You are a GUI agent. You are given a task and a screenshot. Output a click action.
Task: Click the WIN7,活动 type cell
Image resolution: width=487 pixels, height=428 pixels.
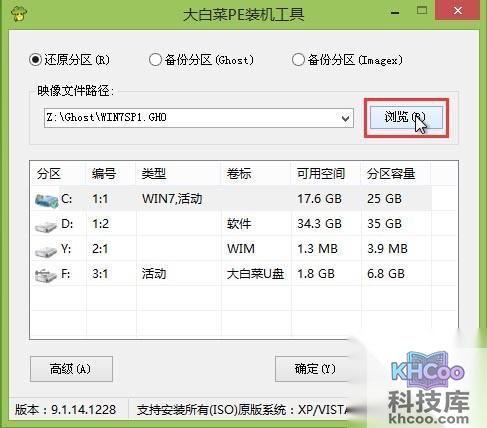(172, 199)
